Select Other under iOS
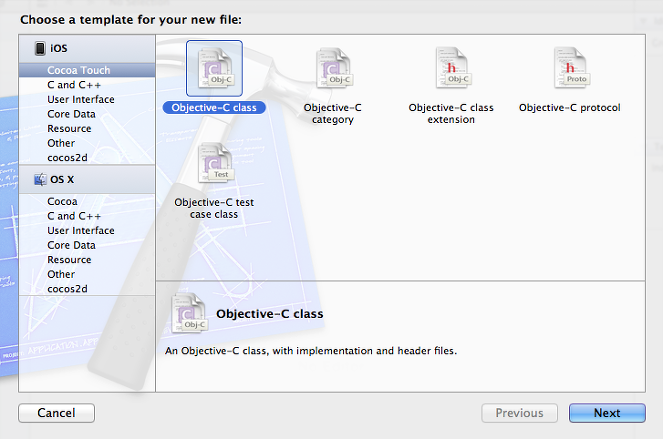Screen dimensions: 663x439 [87, 143]
